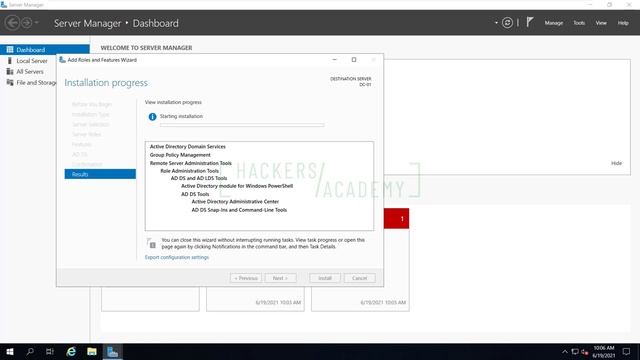This screenshot has width=640, height=360.
Task: Click Remote Server Administration Tools entry
Action: point(191,163)
